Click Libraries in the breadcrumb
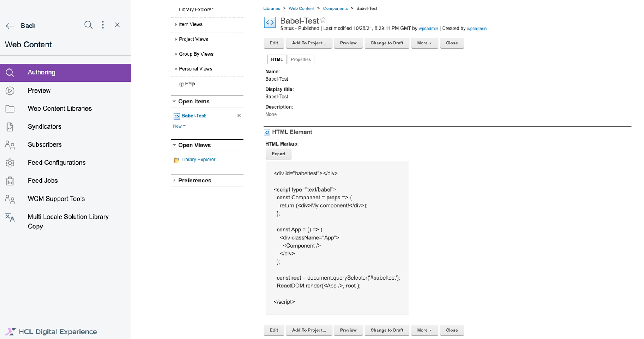The image size is (644, 339). tap(272, 9)
